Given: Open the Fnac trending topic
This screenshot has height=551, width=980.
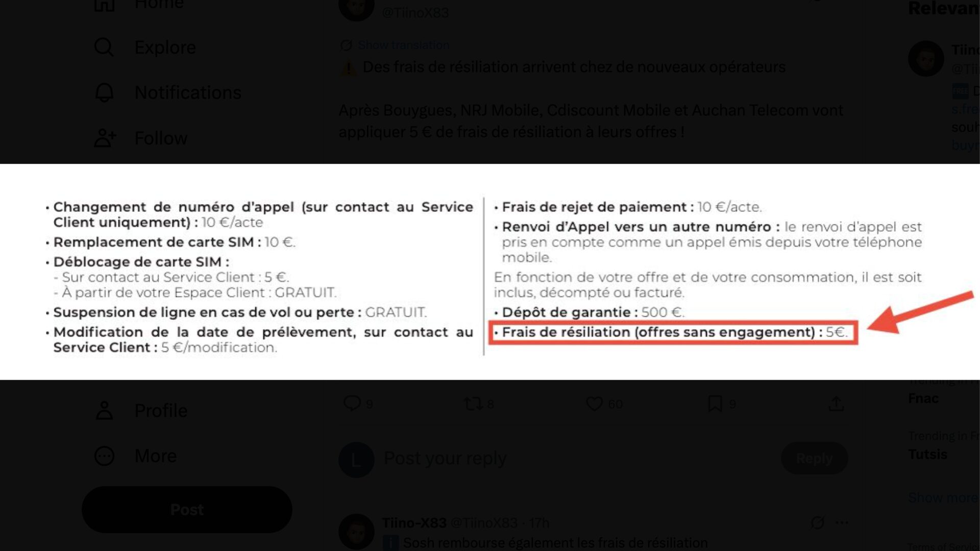Looking at the screenshot, I should click(923, 398).
